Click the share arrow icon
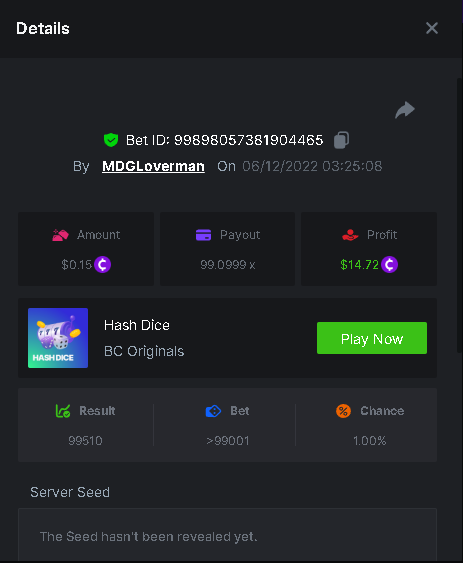Viewport: 463px width, 563px height. (405, 110)
